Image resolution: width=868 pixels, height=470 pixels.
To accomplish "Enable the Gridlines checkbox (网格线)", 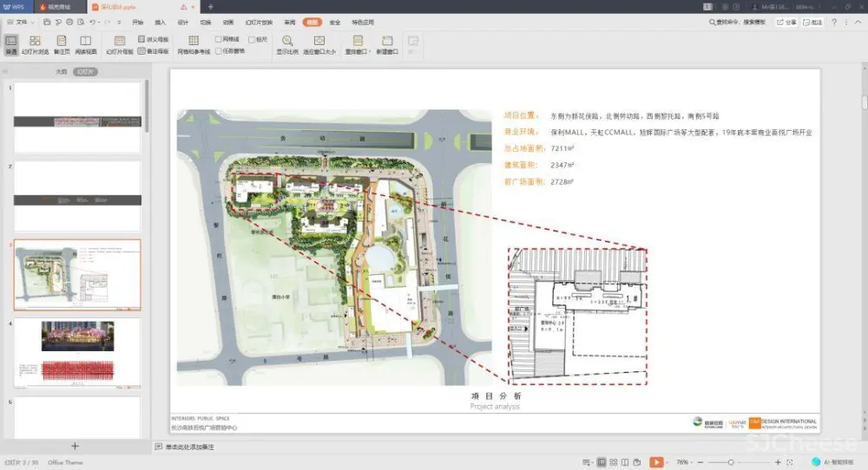I will (x=219, y=39).
